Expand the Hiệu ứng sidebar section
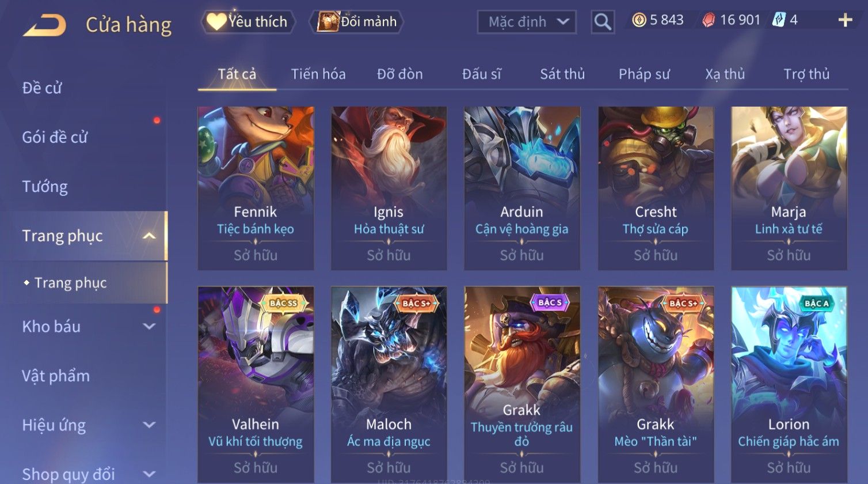Screen dimensions: 868x484 pos(149,425)
